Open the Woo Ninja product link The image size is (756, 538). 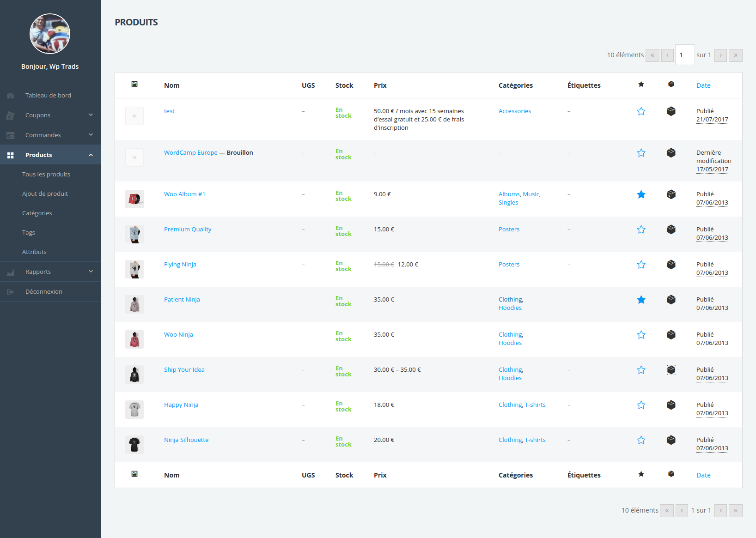click(x=178, y=334)
